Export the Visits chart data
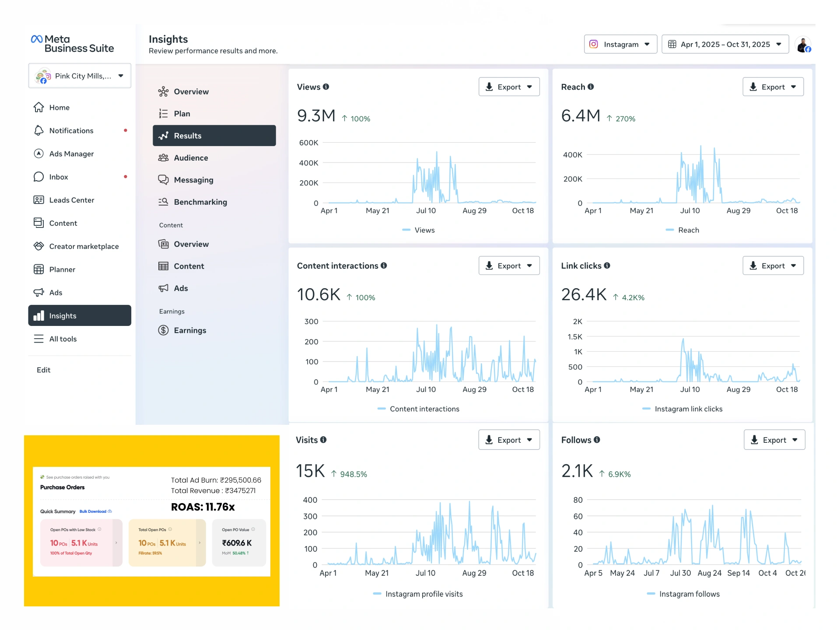The height and width of the screenshot is (630, 840). 509,440
